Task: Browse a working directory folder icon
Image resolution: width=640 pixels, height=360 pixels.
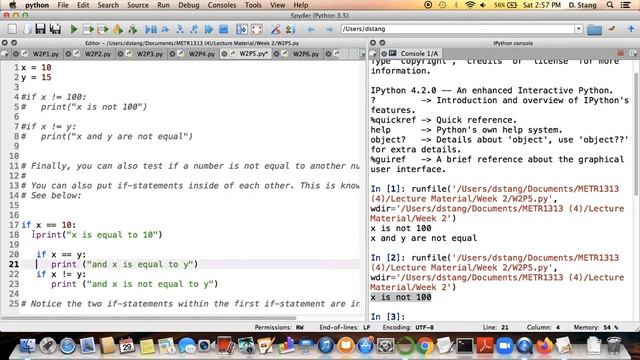Action: [594, 29]
